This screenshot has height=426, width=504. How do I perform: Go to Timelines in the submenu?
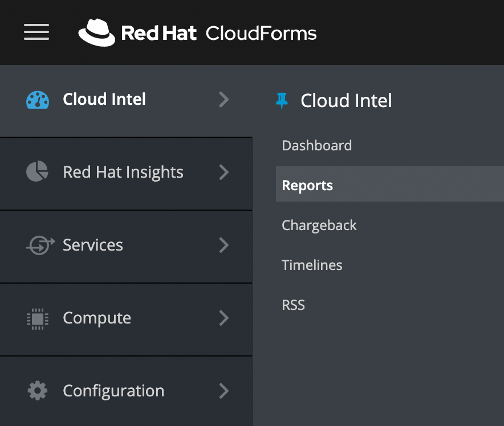[312, 265]
